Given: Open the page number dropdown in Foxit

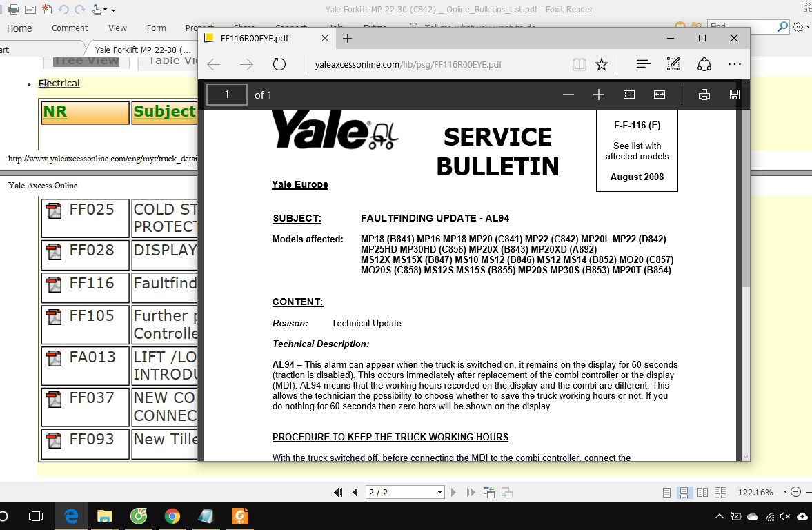Looking at the screenshot, I should (x=439, y=492).
